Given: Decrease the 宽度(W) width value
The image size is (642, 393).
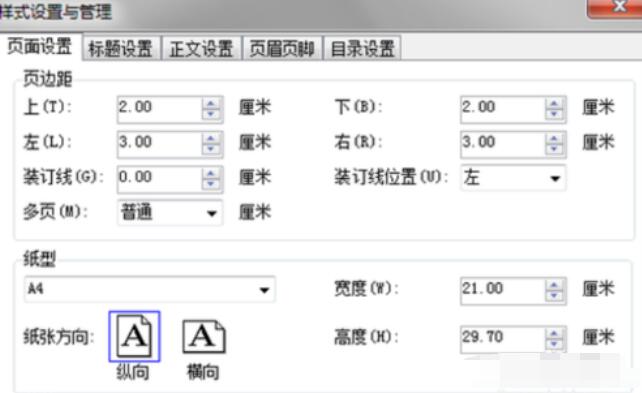Looking at the screenshot, I should (x=554, y=297).
